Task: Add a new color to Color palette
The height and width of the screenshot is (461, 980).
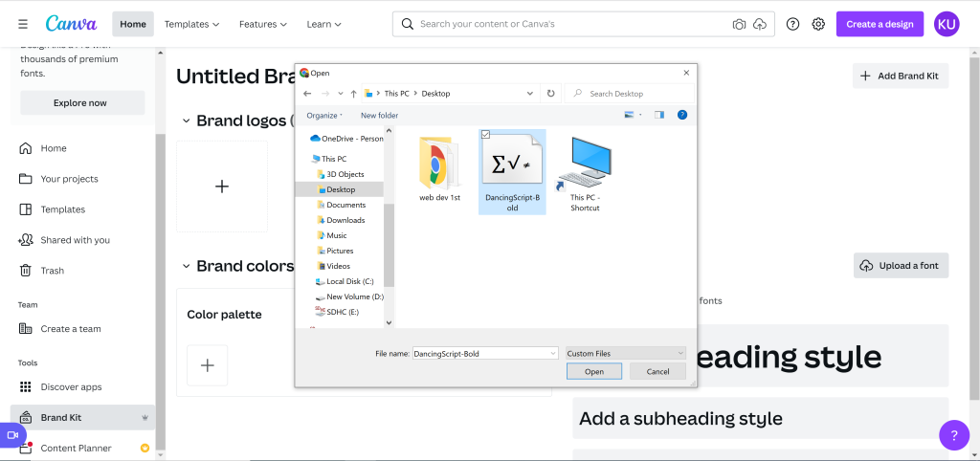Action: tap(208, 365)
